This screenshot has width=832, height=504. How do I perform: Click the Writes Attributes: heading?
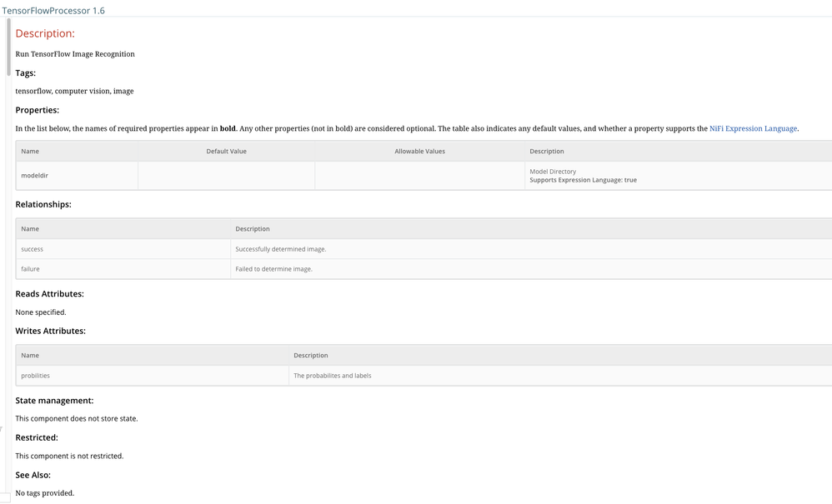point(50,332)
